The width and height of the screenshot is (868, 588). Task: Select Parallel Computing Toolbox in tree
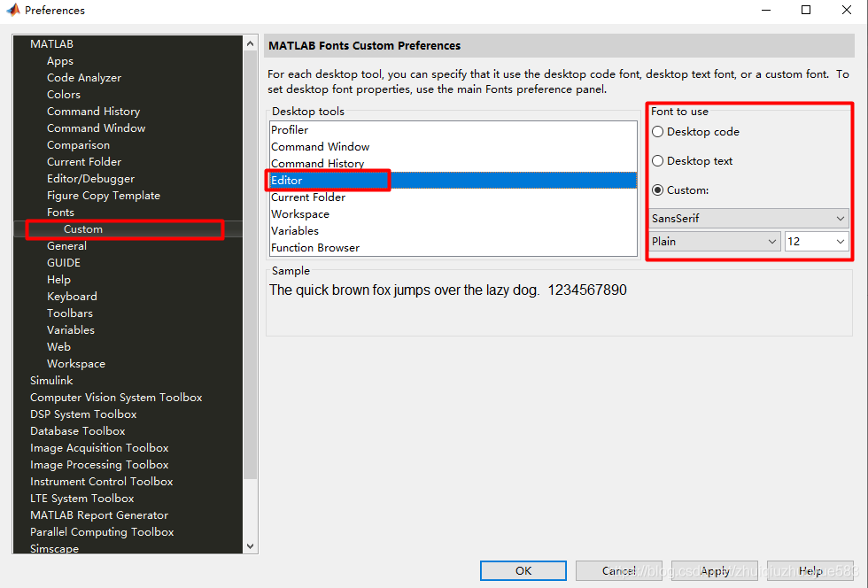(x=102, y=532)
